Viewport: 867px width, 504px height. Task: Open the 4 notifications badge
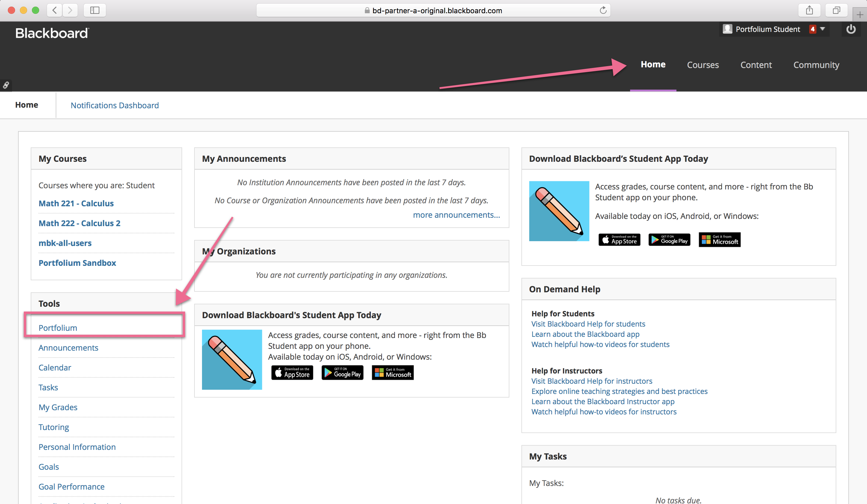pyautogui.click(x=812, y=29)
